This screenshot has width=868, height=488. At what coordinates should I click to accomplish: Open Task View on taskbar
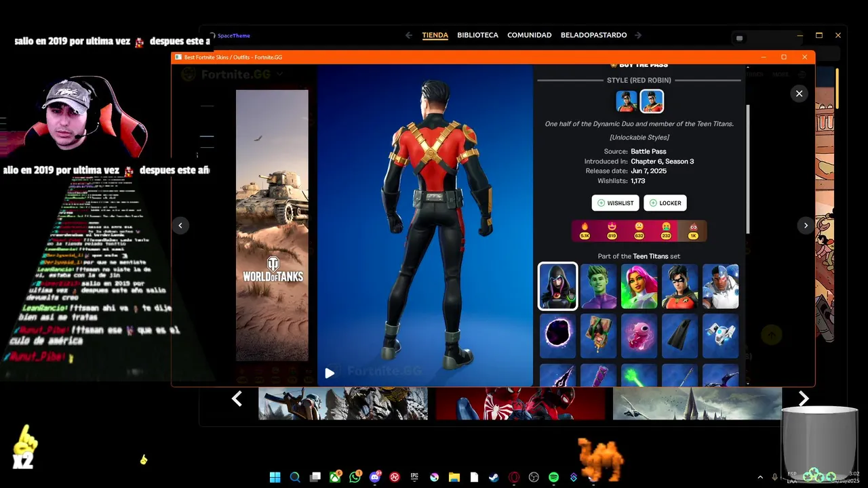315,477
